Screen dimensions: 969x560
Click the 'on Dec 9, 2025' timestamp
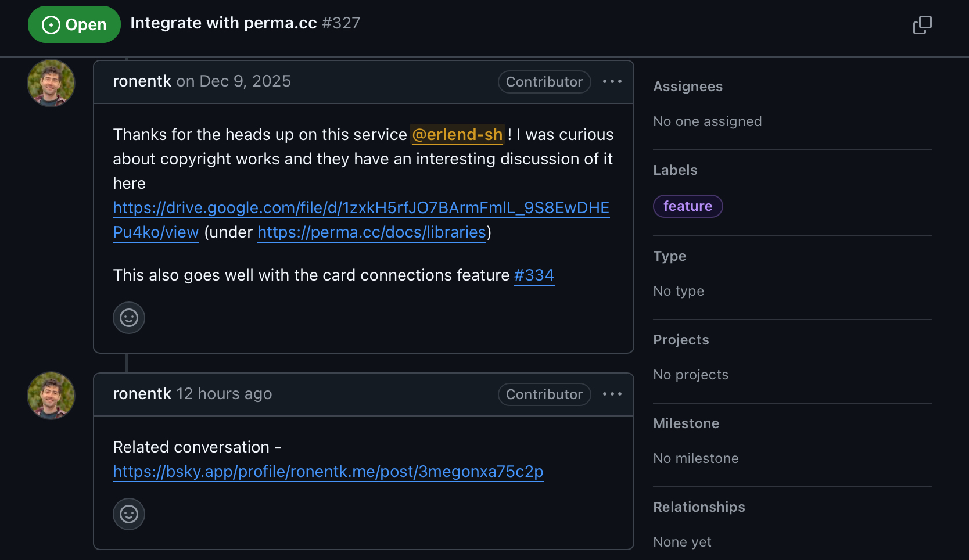pos(234,81)
